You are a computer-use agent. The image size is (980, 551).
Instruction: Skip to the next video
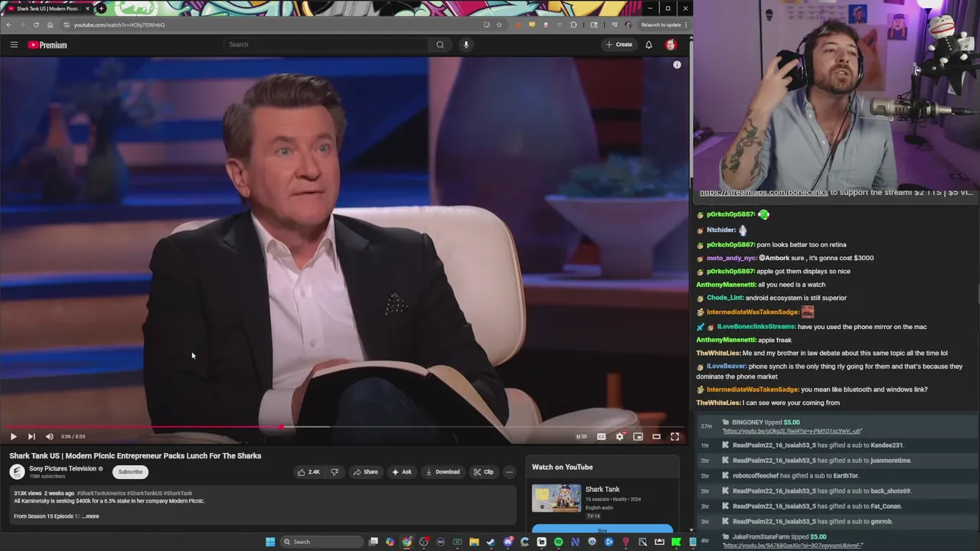(31, 436)
